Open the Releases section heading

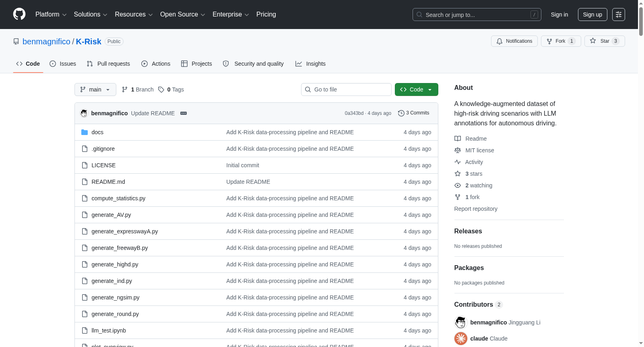pyautogui.click(x=468, y=231)
